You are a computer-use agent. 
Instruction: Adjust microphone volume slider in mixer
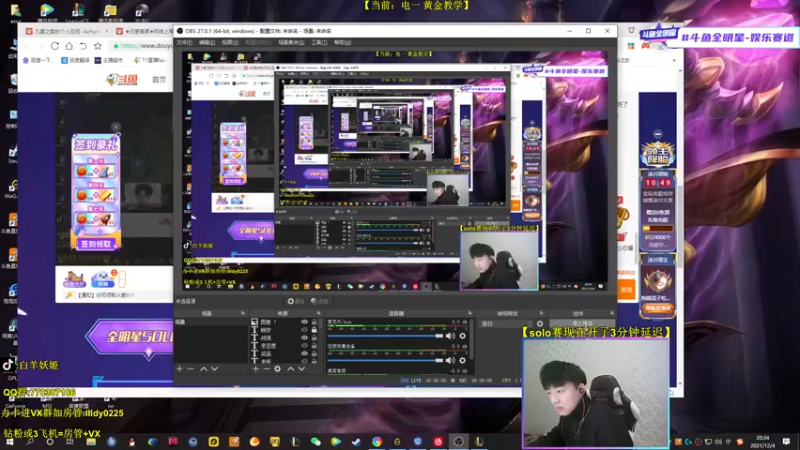click(x=386, y=336)
